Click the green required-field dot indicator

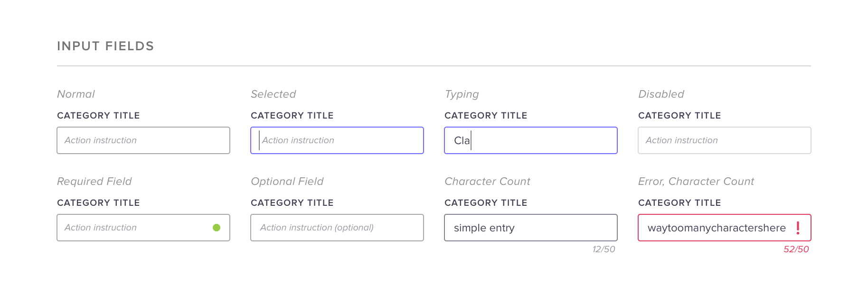[x=217, y=228]
